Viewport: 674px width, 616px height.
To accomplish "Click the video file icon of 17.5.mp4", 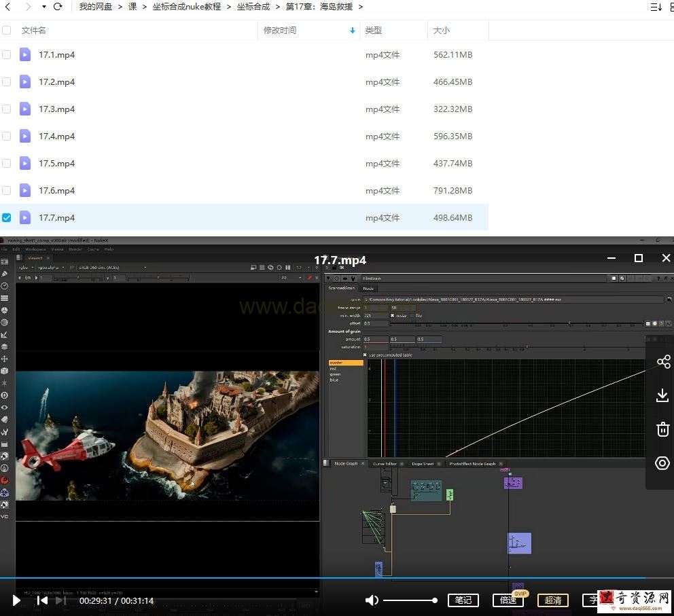I will click(x=25, y=163).
